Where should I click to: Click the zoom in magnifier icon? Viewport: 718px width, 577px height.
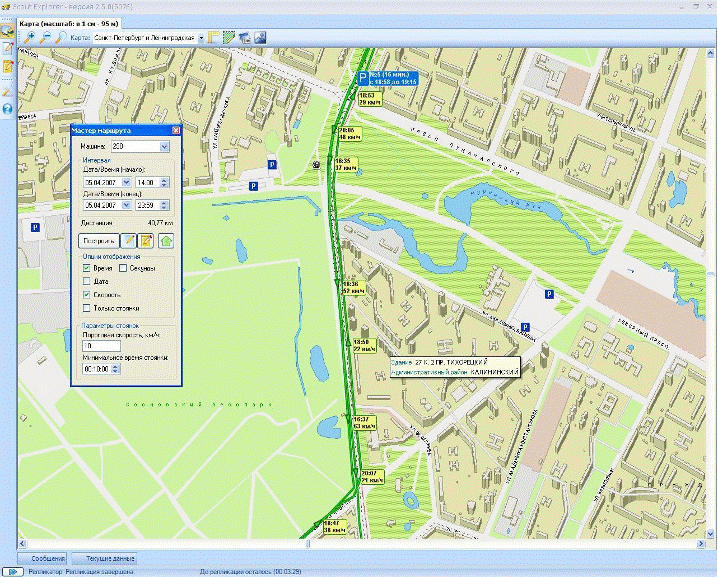point(29,38)
